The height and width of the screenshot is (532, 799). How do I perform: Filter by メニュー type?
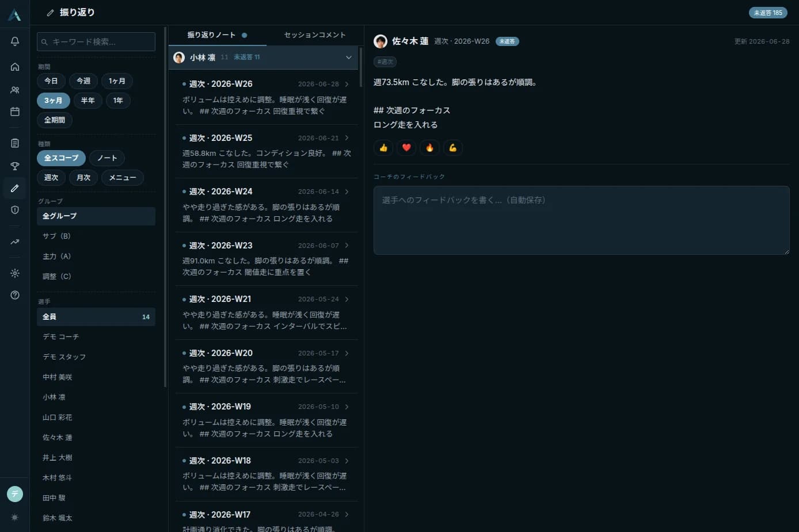point(123,178)
